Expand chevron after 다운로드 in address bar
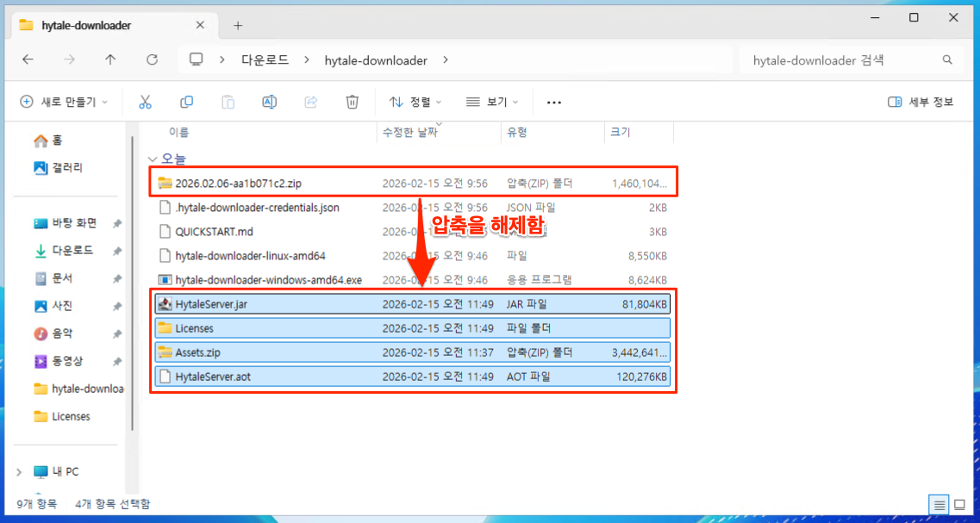The height and width of the screenshot is (523, 980). click(x=306, y=60)
